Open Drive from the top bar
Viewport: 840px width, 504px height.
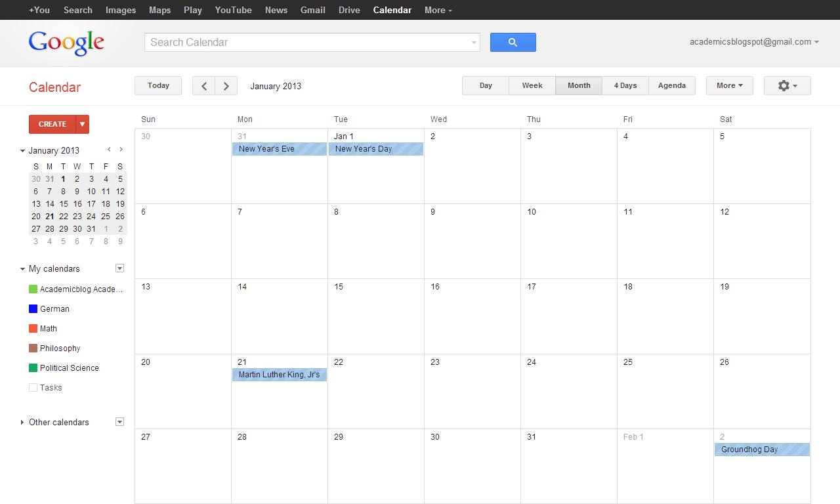(x=349, y=10)
